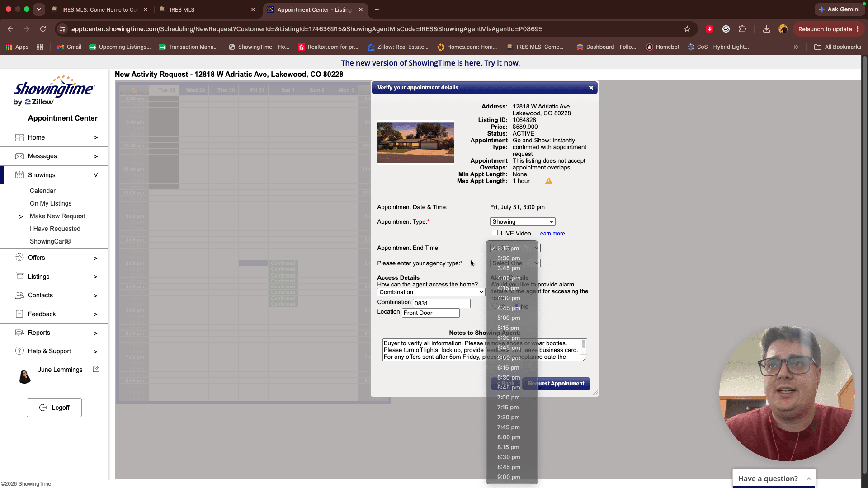Viewport: 868px width, 488px height.
Task: Select I Have Requested menu item
Action: pyautogui.click(x=55, y=229)
